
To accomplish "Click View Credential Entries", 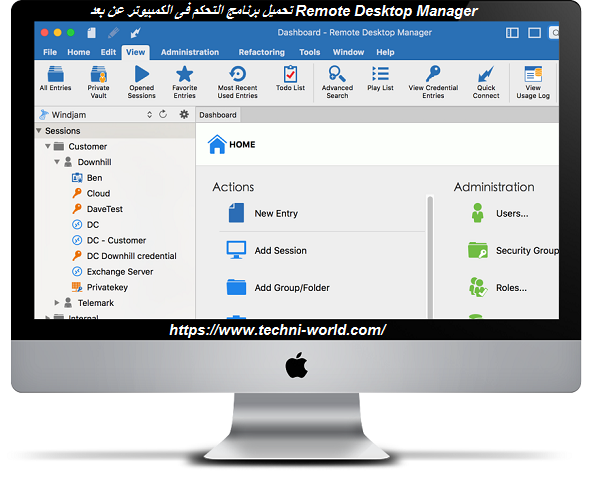I will (x=433, y=82).
